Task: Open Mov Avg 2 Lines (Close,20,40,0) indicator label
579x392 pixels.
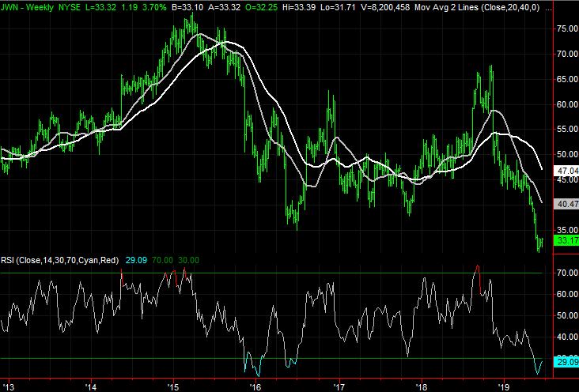Action: (x=477, y=7)
